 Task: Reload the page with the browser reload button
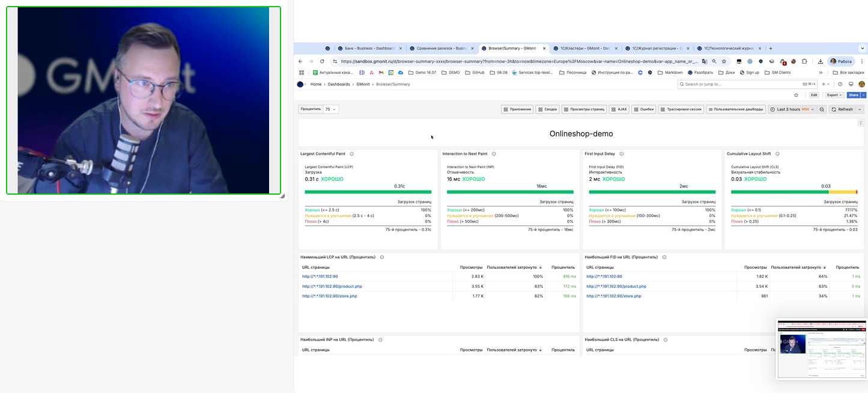point(322,61)
